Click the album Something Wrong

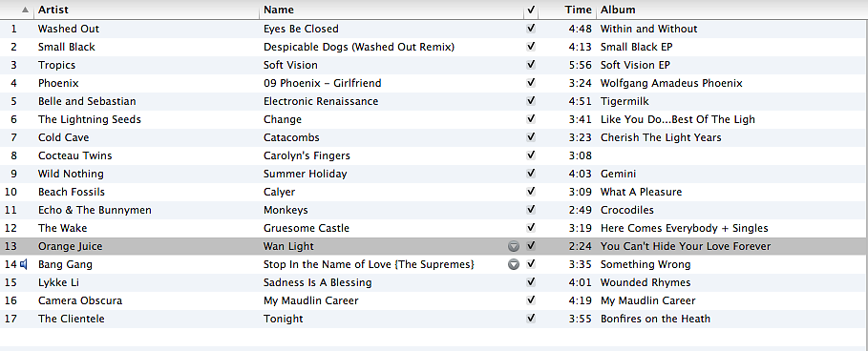646,264
